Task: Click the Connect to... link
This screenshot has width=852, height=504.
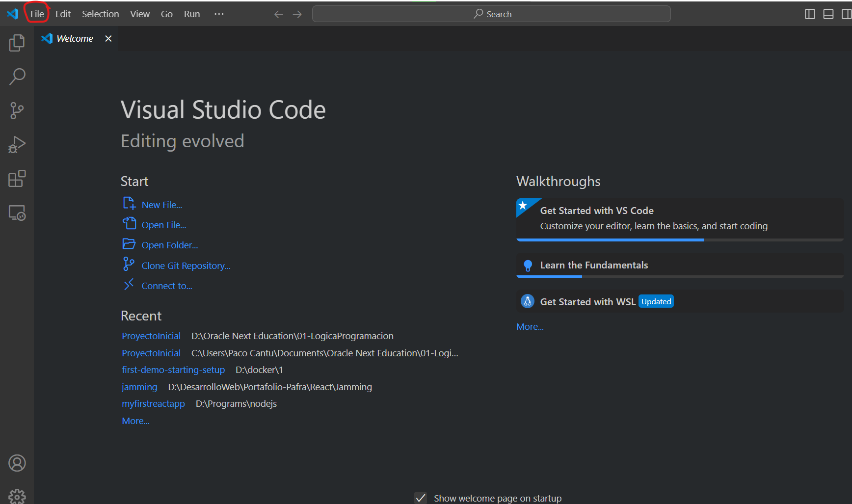Action: (x=167, y=286)
